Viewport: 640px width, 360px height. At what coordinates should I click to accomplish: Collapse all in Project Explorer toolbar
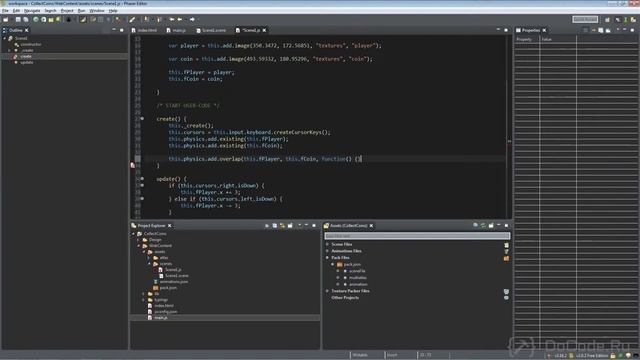tap(275, 226)
